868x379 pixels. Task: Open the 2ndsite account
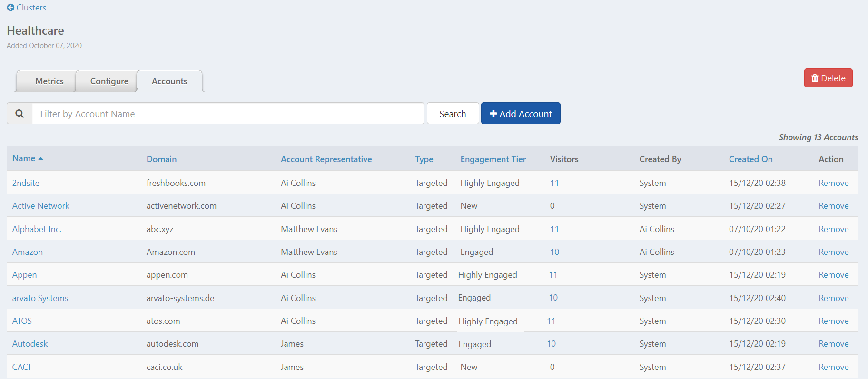pos(26,183)
